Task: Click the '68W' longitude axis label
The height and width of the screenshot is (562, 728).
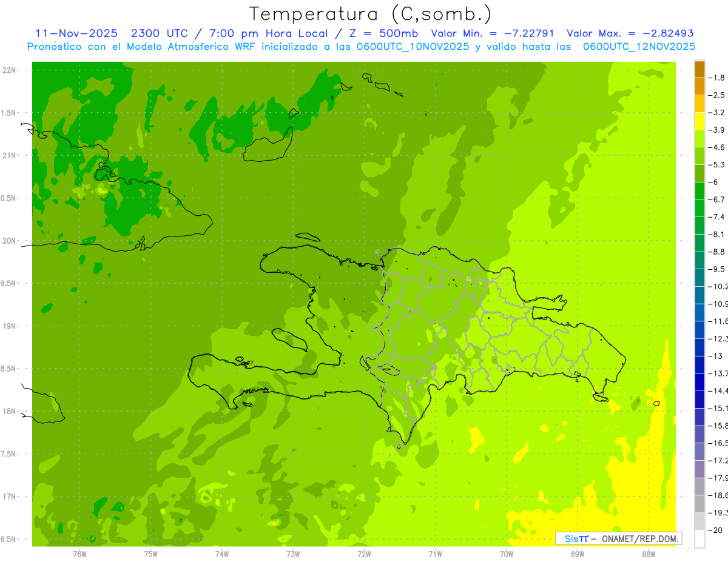Action: [649, 554]
